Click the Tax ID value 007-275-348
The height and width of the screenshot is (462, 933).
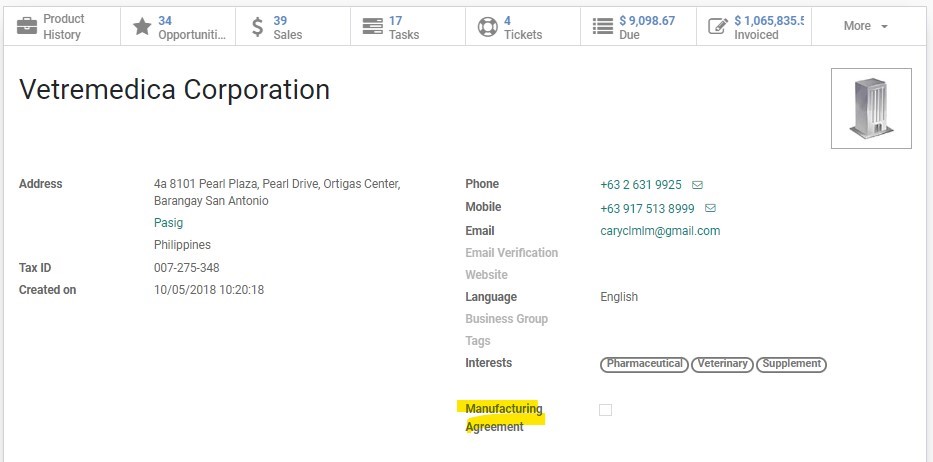tap(187, 268)
